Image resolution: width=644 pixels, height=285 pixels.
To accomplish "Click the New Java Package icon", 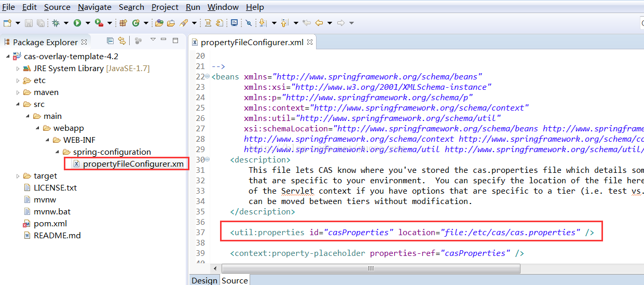I will (x=124, y=23).
